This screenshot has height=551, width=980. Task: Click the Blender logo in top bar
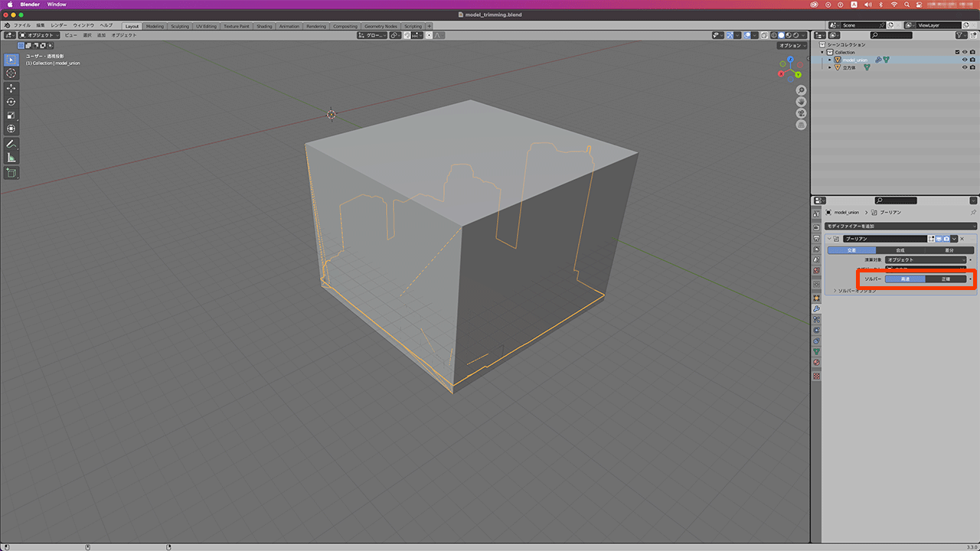click(x=8, y=26)
